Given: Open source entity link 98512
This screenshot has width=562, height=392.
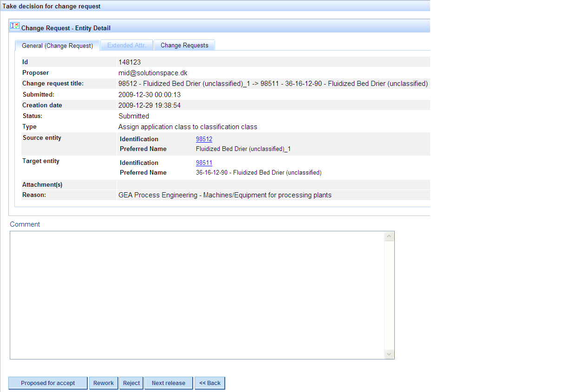Looking at the screenshot, I should click(x=204, y=139).
